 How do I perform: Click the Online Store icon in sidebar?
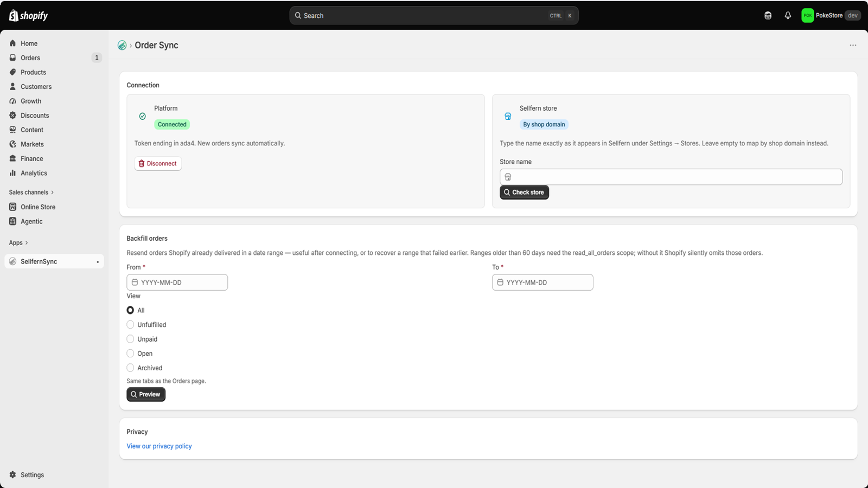[13, 207]
